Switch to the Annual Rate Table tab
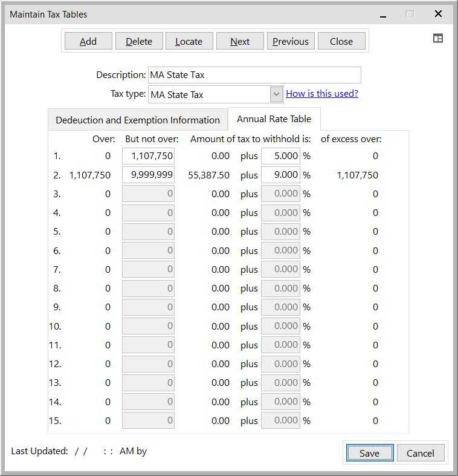This screenshot has width=458, height=476. point(274,119)
